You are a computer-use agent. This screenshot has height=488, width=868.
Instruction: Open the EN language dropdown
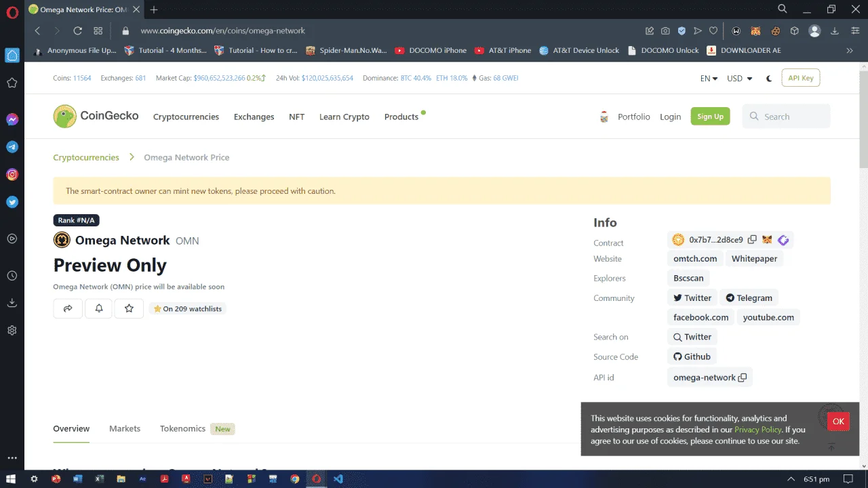pyautogui.click(x=709, y=78)
